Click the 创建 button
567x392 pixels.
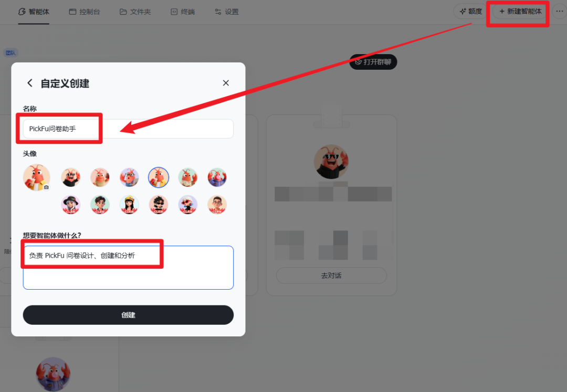128,315
